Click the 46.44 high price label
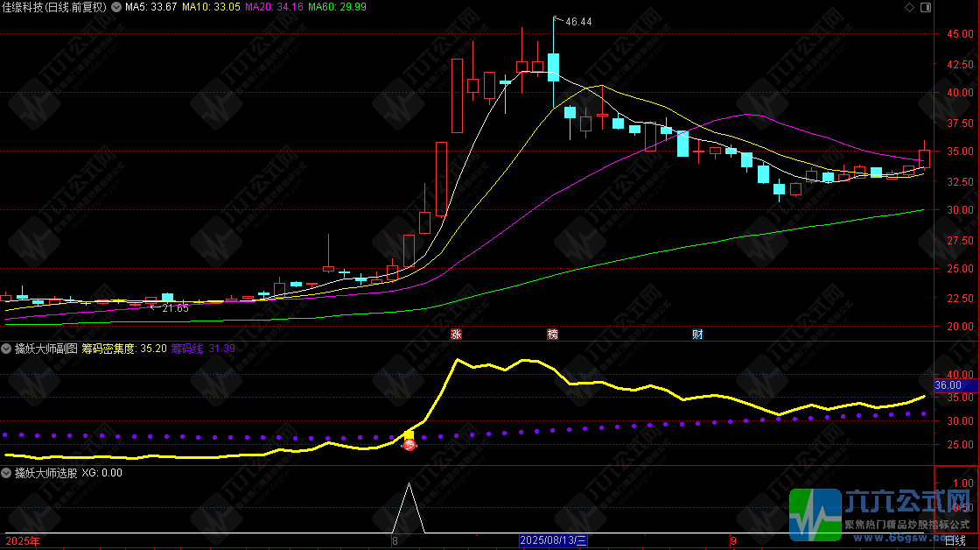Screen dimensions: 980x550 (578, 22)
